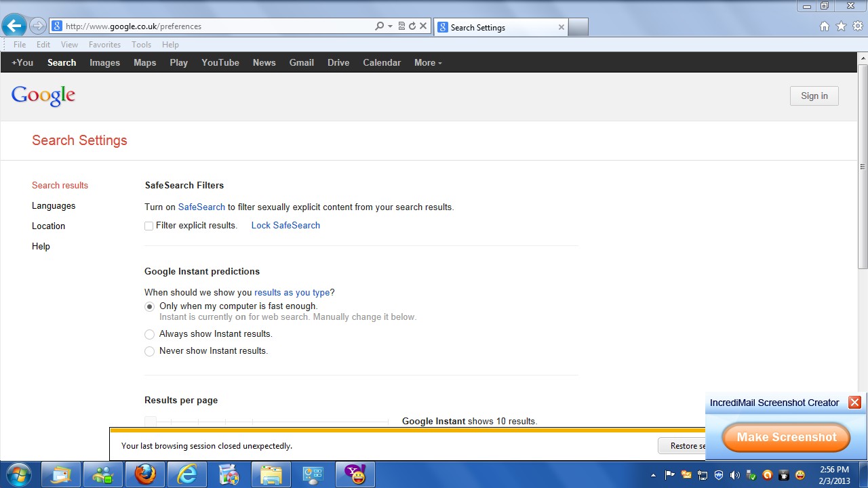The height and width of the screenshot is (488, 868).
Task: Open the 'results as you type' link
Action: coord(292,292)
